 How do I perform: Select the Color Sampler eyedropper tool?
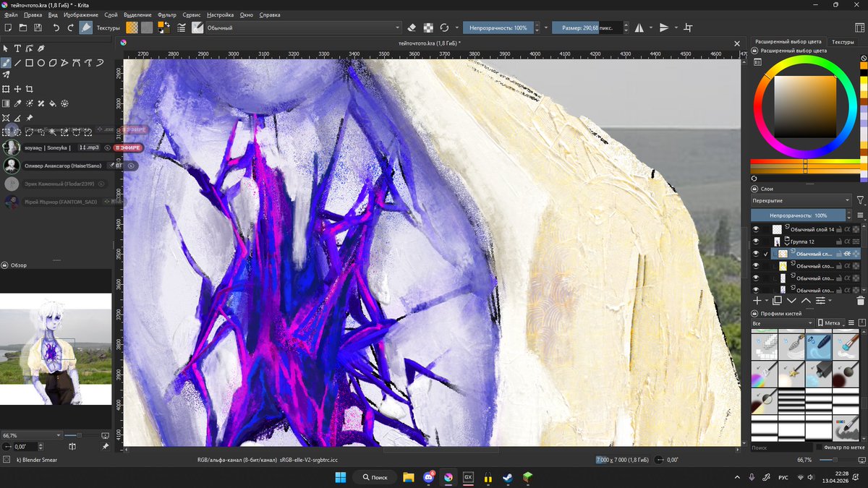point(17,103)
